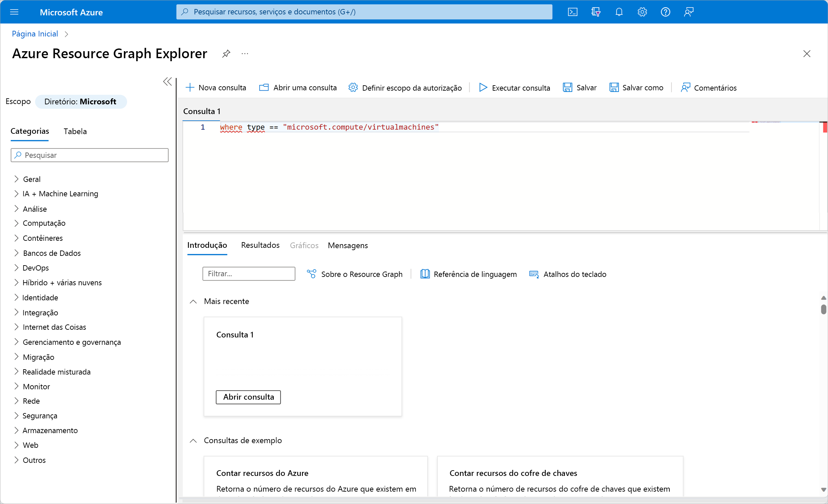828x504 pixels.
Task: Click the global resource search box
Action: click(364, 12)
